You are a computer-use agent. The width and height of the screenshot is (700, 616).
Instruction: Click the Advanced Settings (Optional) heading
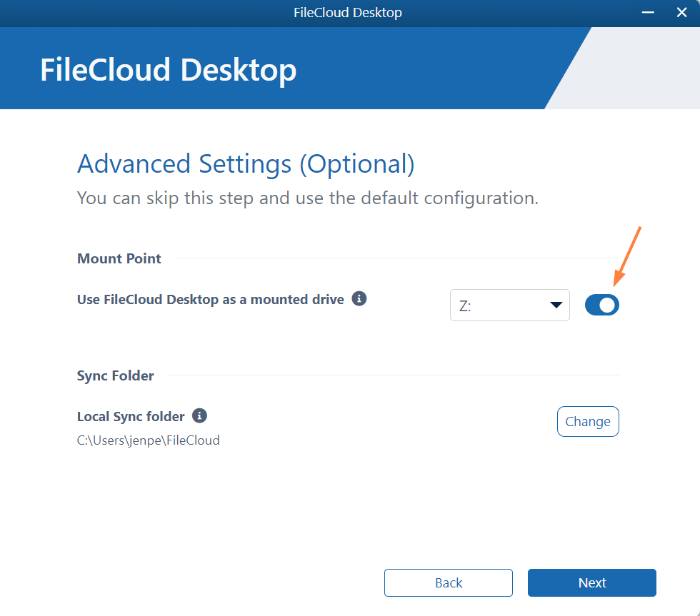246,164
